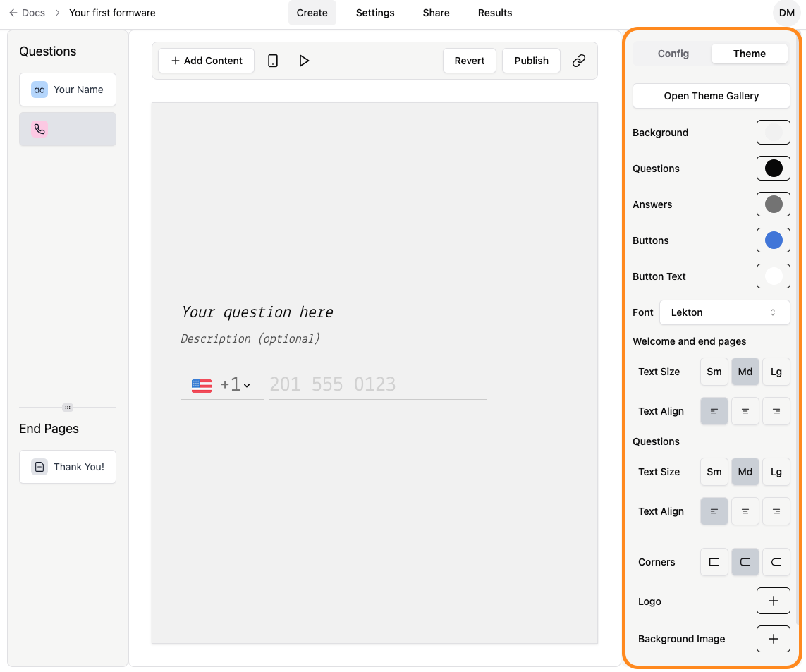Click the 'aa' icon on Your Name question
This screenshot has width=806, height=672.
(x=39, y=90)
